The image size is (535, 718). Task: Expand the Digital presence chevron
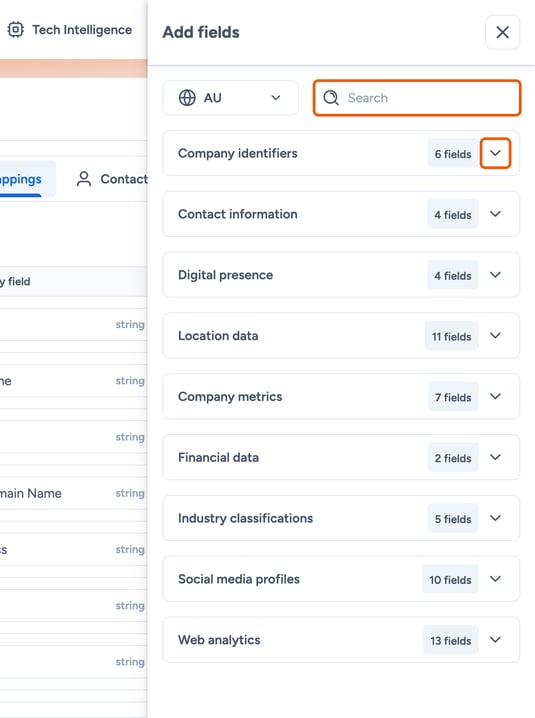(x=495, y=275)
